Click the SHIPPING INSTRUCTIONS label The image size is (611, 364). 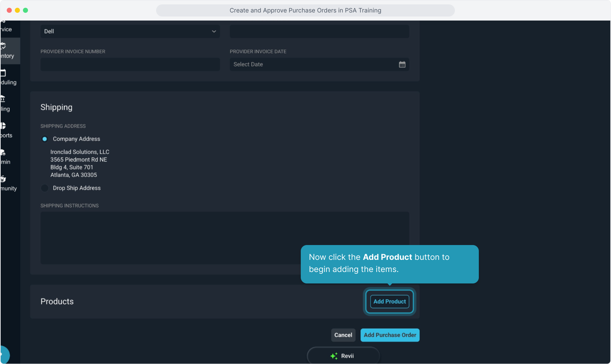click(69, 206)
